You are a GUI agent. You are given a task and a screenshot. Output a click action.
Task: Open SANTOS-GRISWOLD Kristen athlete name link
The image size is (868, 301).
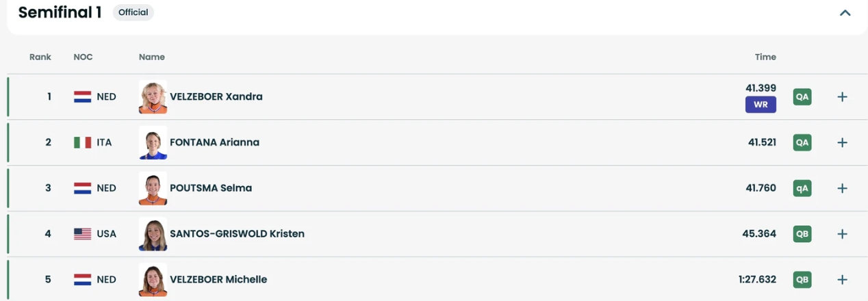pyautogui.click(x=237, y=234)
